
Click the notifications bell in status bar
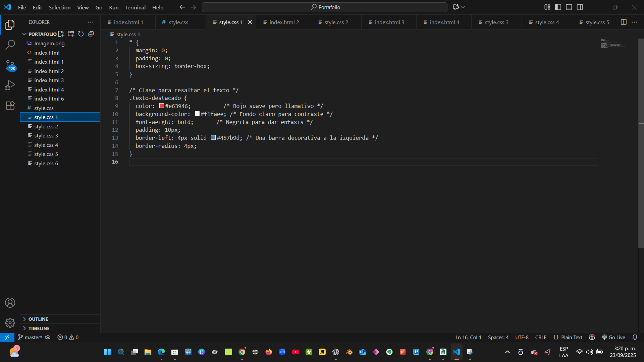(635, 337)
